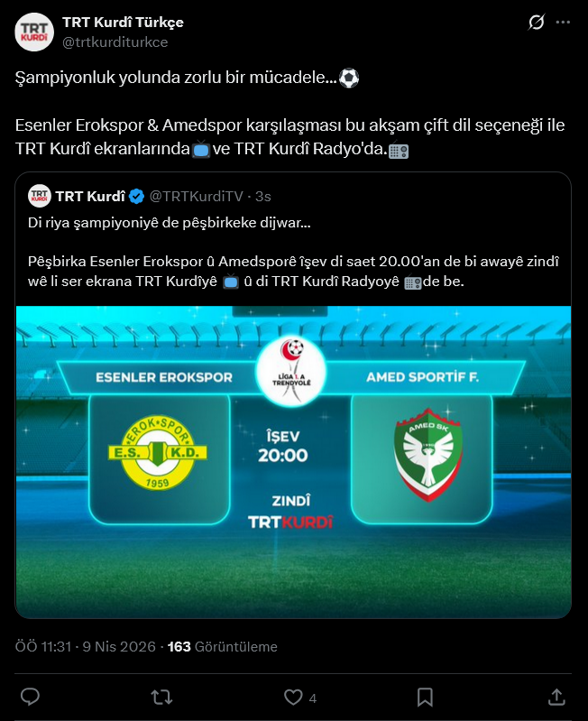Bookmark this post
588x721 pixels.
425,698
